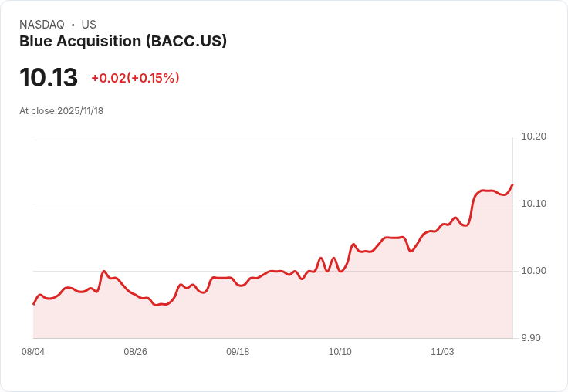Click the current price 10.13
This screenshot has width=568, height=392.
tap(49, 78)
